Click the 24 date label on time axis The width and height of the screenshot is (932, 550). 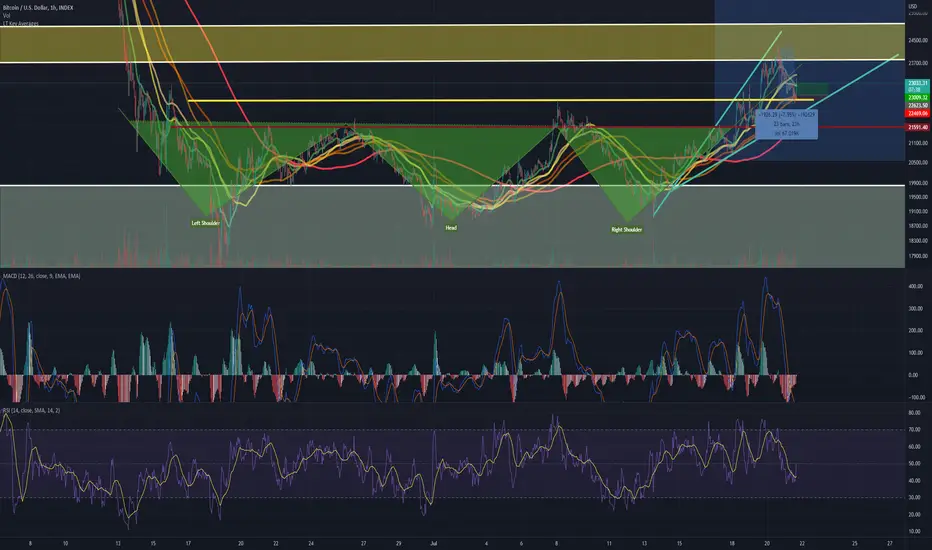click(x=311, y=543)
